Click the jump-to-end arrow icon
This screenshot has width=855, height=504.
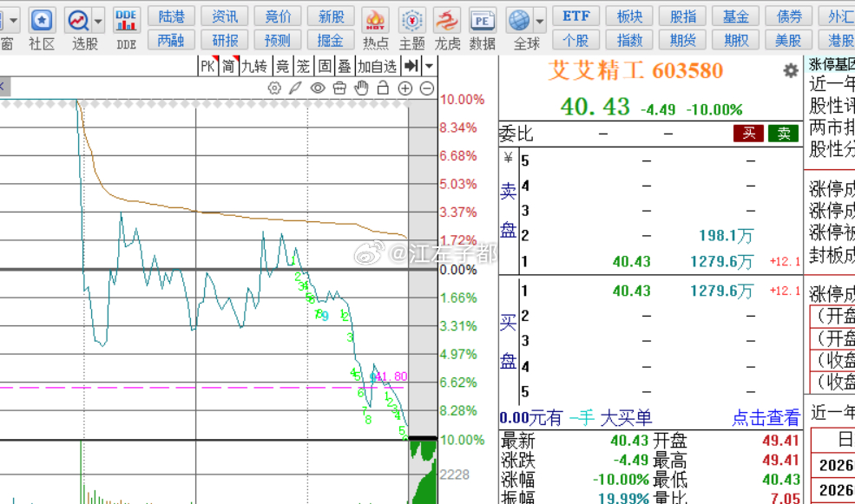(x=411, y=67)
